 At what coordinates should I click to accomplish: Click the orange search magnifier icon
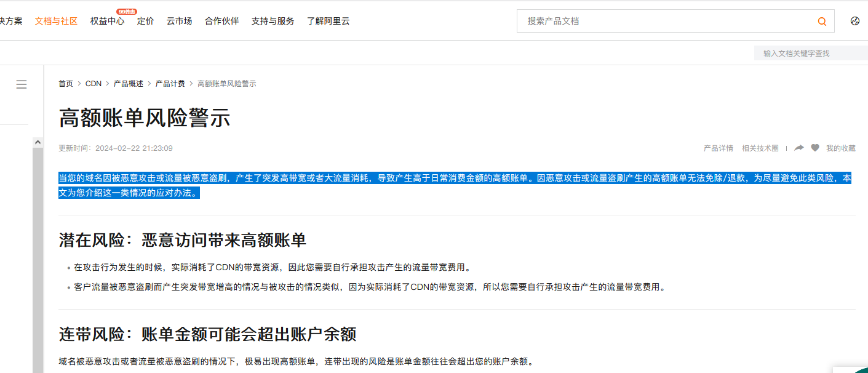click(822, 22)
